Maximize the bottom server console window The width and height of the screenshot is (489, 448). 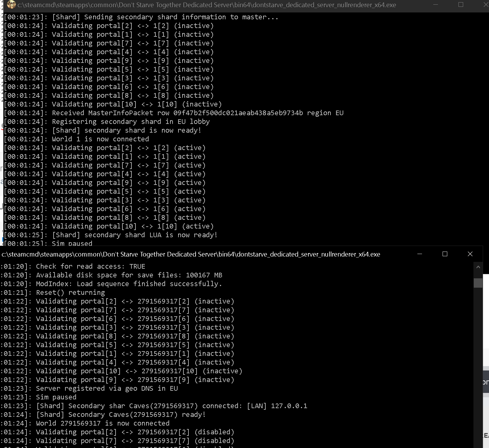click(445, 254)
